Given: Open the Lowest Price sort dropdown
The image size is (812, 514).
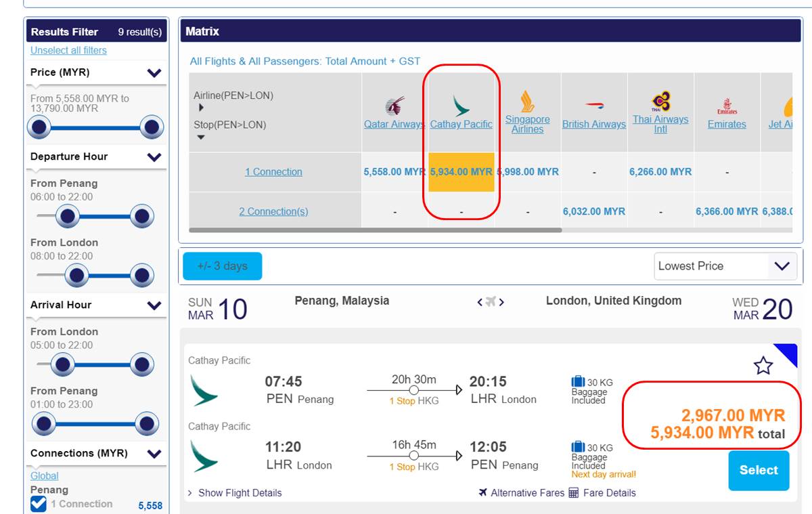Looking at the screenshot, I should (x=725, y=266).
